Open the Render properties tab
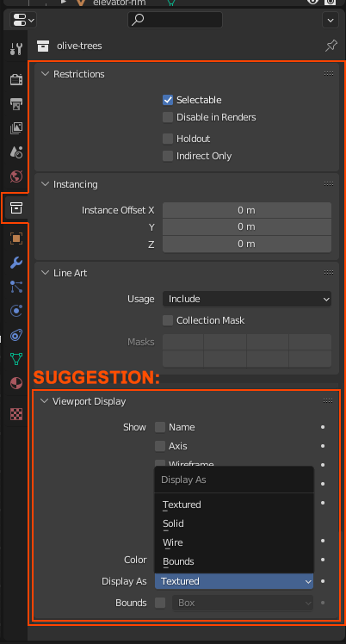The height and width of the screenshot is (644, 346). point(16,79)
